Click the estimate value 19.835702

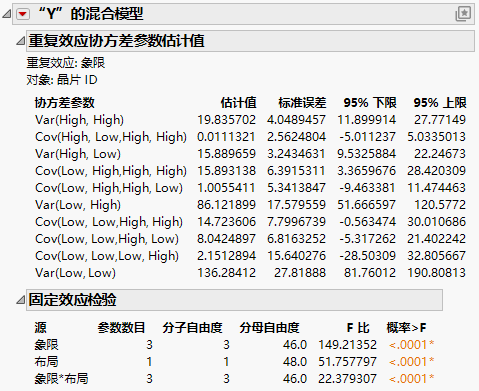[x=227, y=120]
